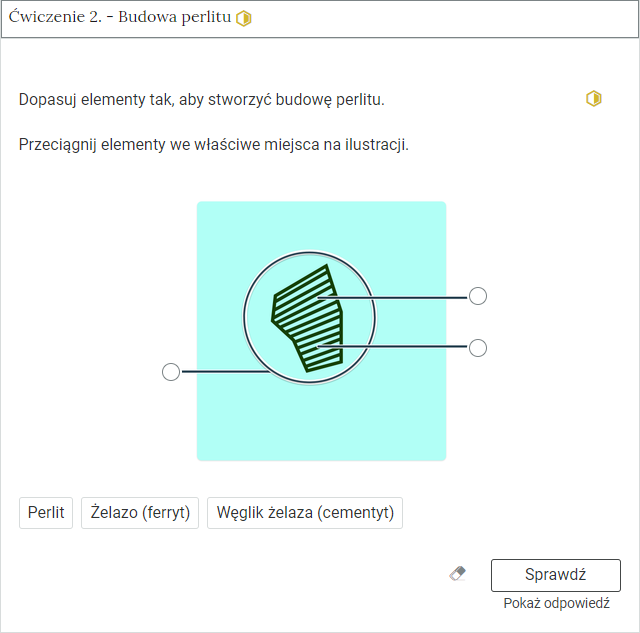Click the eraser icon to clear answers

[458, 574]
